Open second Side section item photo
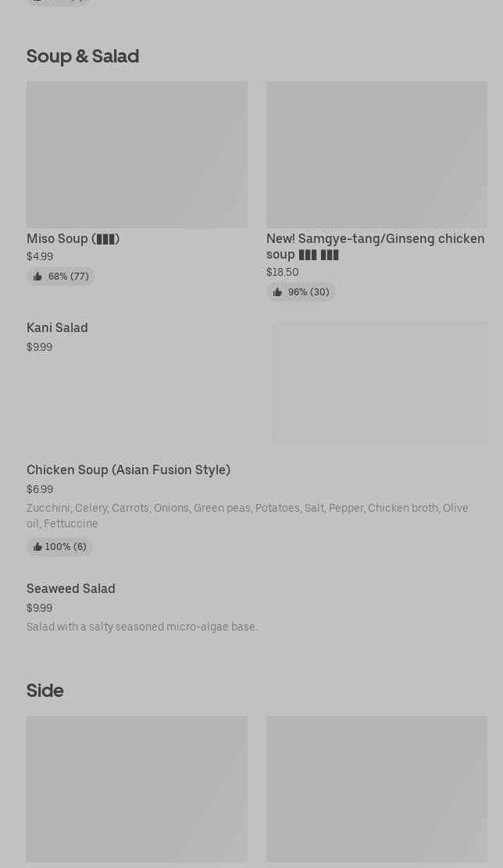503x868 pixels. [376, 789]
